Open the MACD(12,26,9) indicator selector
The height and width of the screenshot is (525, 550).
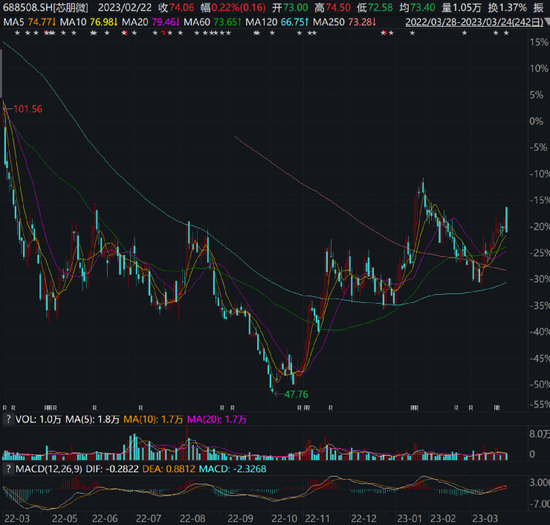point(49,469)
